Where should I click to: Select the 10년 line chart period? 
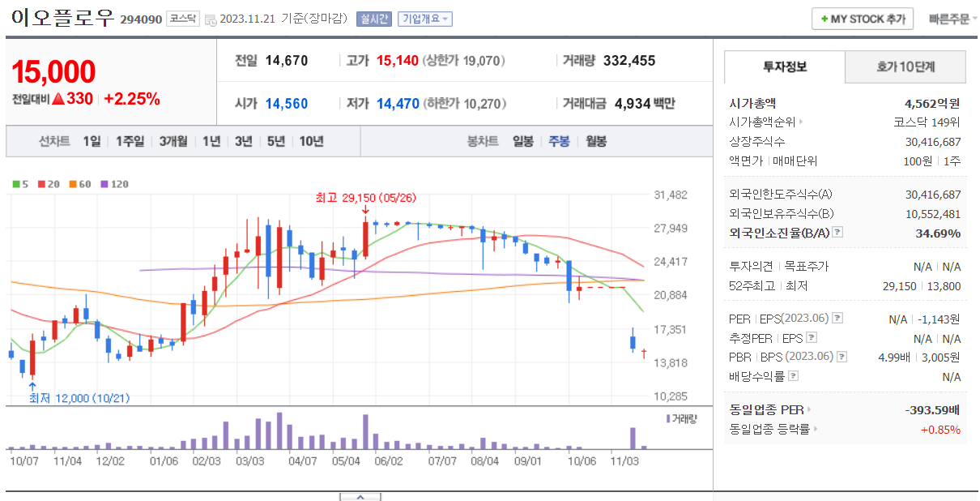coord(312,141)
